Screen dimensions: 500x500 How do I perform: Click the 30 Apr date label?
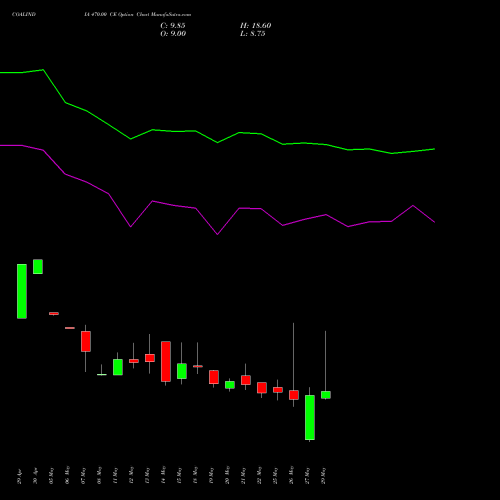[35, 476]
